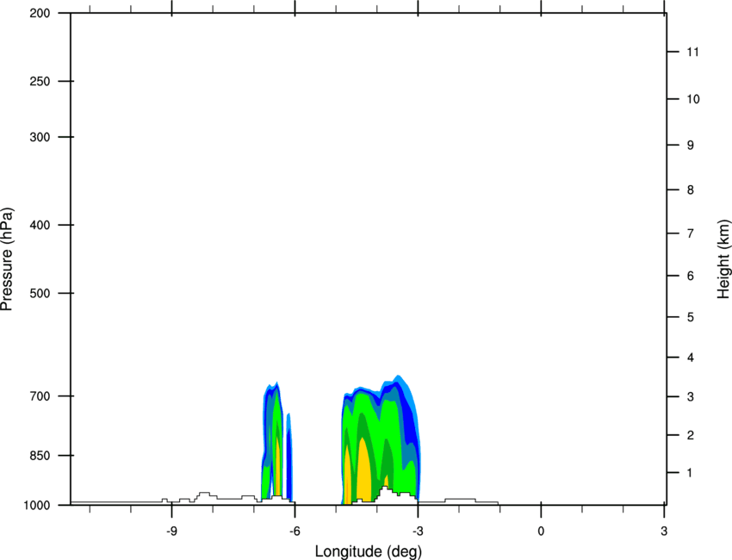Select the 400 pressure tick label
The width and height of the screenshot is (732, 560).
pyautogui.click(x=40, y=225)
